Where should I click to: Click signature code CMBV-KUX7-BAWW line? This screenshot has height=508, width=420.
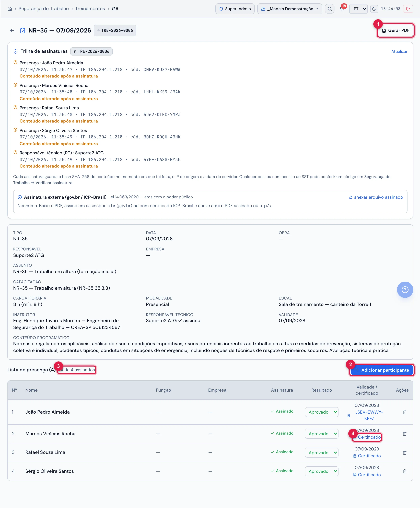100,70
